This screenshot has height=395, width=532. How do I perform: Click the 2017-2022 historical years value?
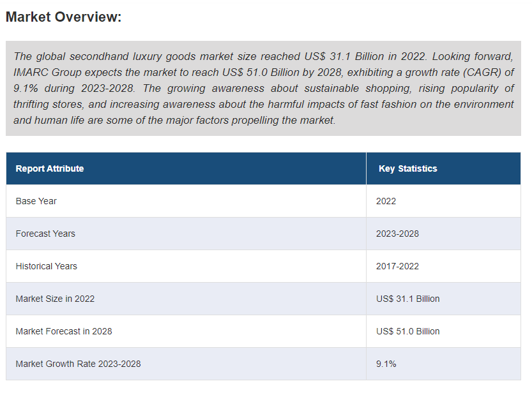397,266
